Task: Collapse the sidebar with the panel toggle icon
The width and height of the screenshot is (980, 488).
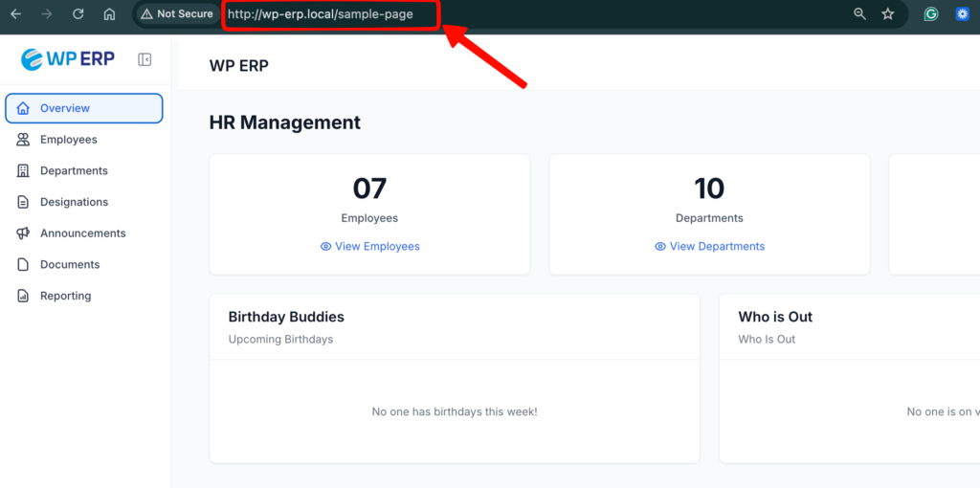Action: (x=145, y=59)
